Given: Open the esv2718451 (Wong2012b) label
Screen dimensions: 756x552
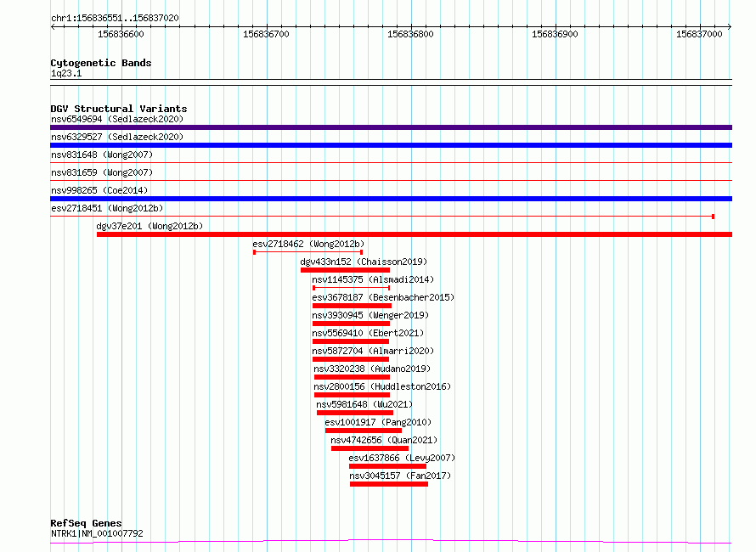Looking at the screenshot, I should point(107,208).
